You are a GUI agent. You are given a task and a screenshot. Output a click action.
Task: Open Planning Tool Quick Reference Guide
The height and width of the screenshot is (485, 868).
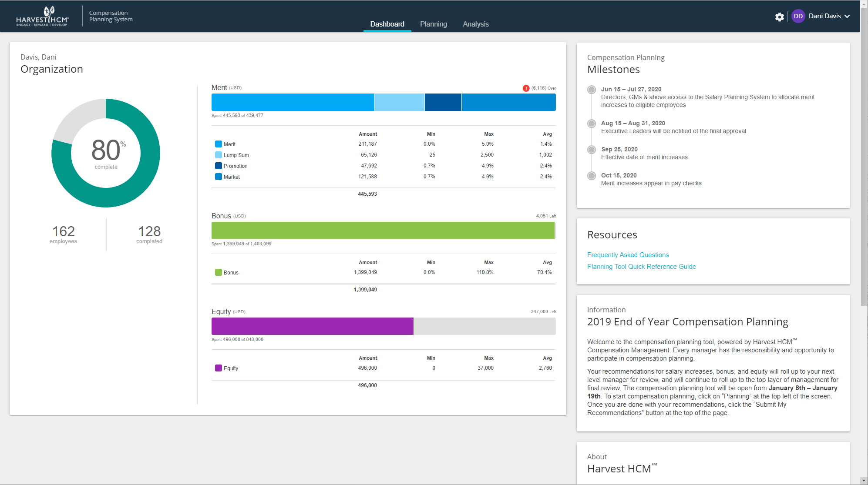point(641,267)
